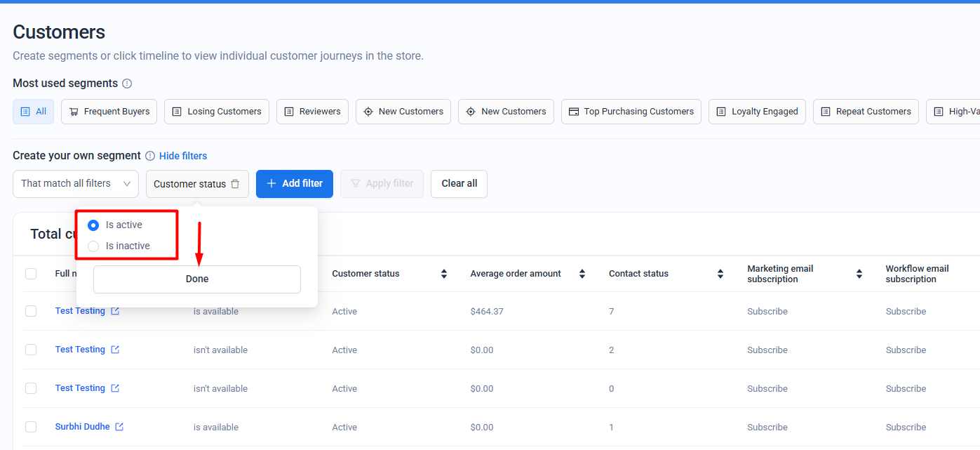Switch to Top Purchasing Customers segment
The height and width of the screenshot is (450, 980).
coord(631,112)
